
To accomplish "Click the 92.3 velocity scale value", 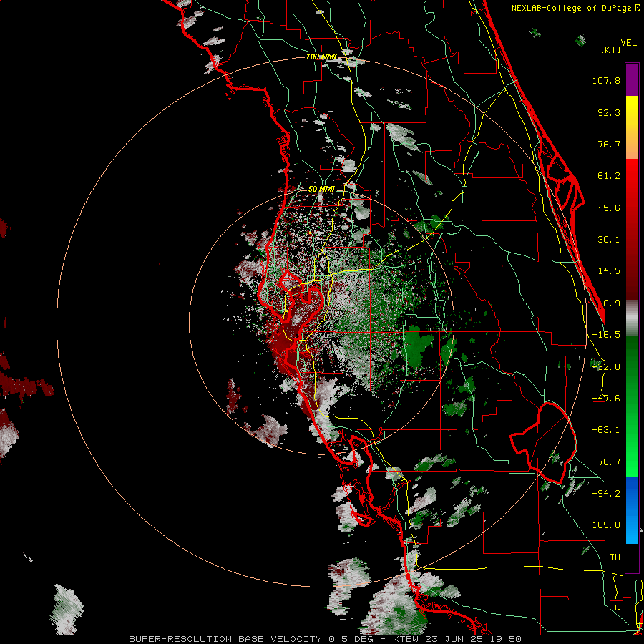I will [x=609, y=112].
